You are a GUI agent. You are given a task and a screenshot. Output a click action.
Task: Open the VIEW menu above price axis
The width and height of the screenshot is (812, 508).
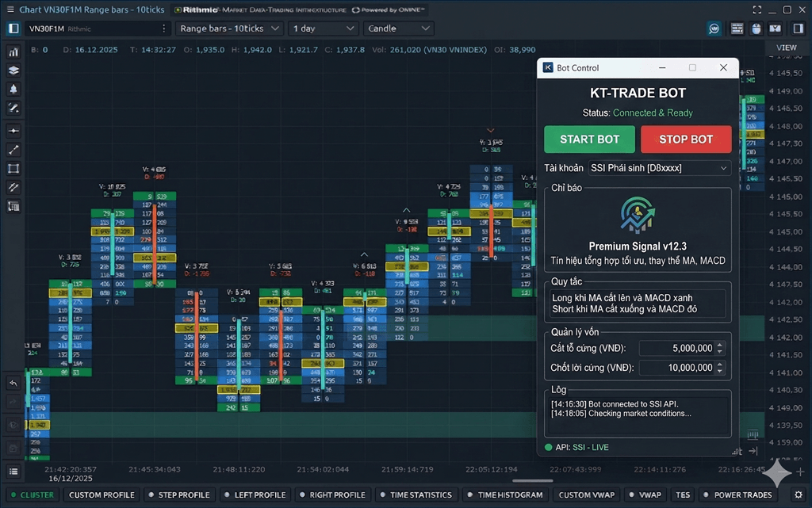(786, 48)
